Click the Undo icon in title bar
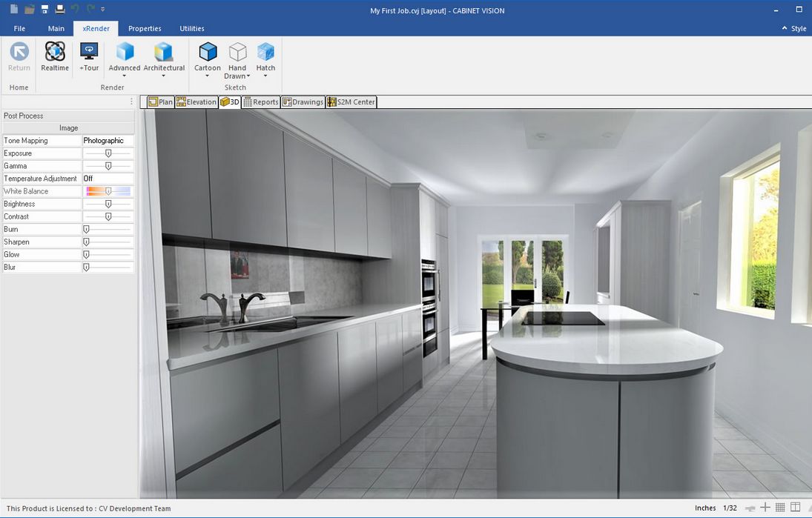812x518 pixels. pyautogui.click(x=76, y=7)
